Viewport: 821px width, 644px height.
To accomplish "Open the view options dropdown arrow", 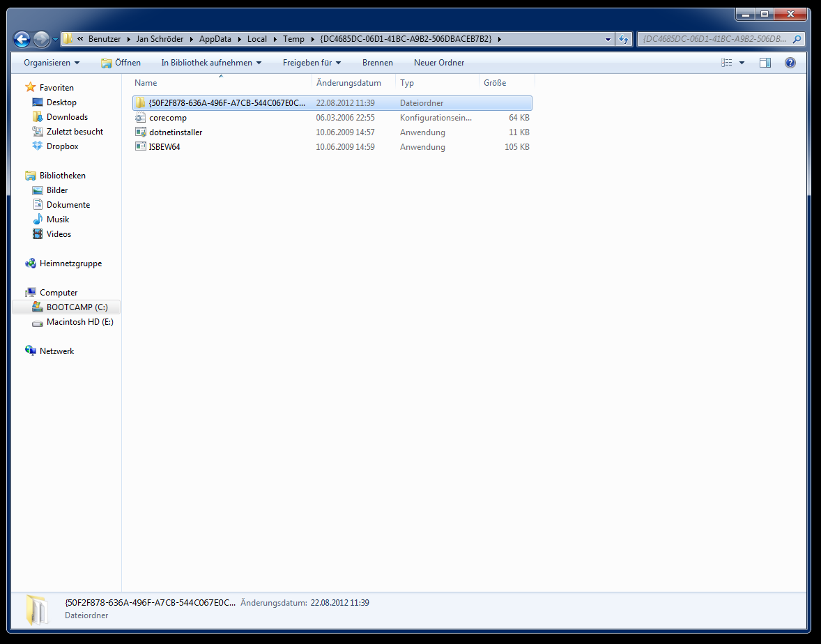I will tap(742, 63).
